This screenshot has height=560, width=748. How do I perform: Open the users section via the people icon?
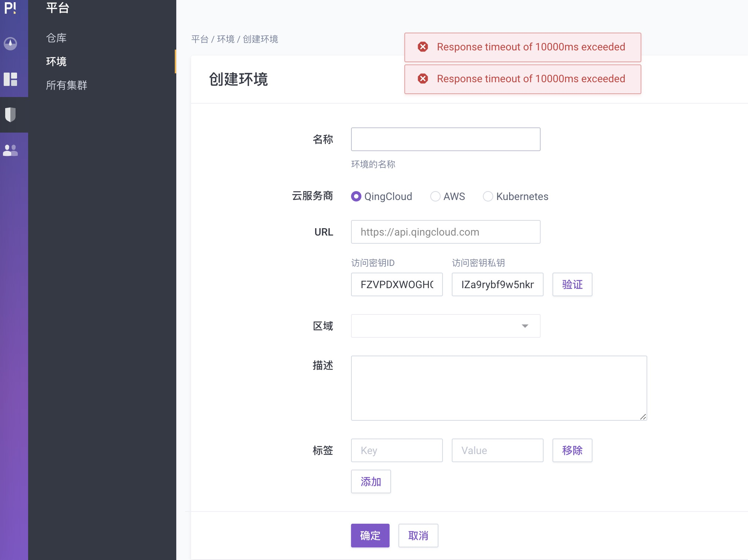[11, 150]
